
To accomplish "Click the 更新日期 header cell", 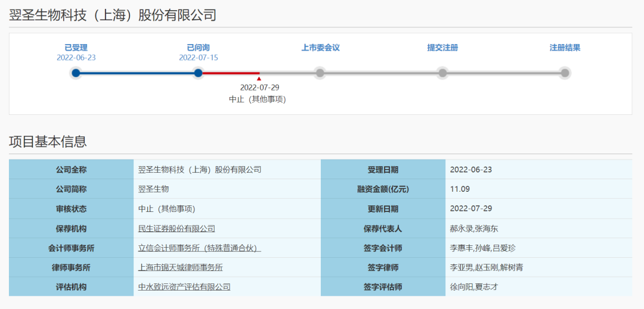I will 383,208.
